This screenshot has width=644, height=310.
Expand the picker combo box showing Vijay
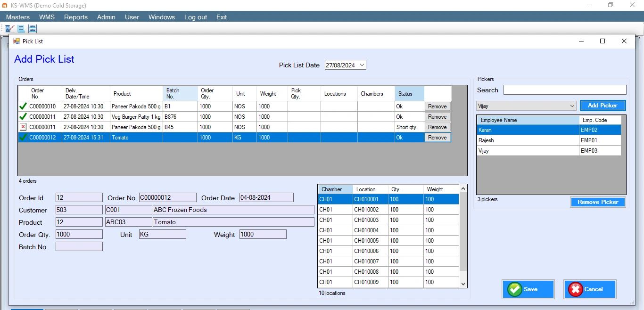572,106
